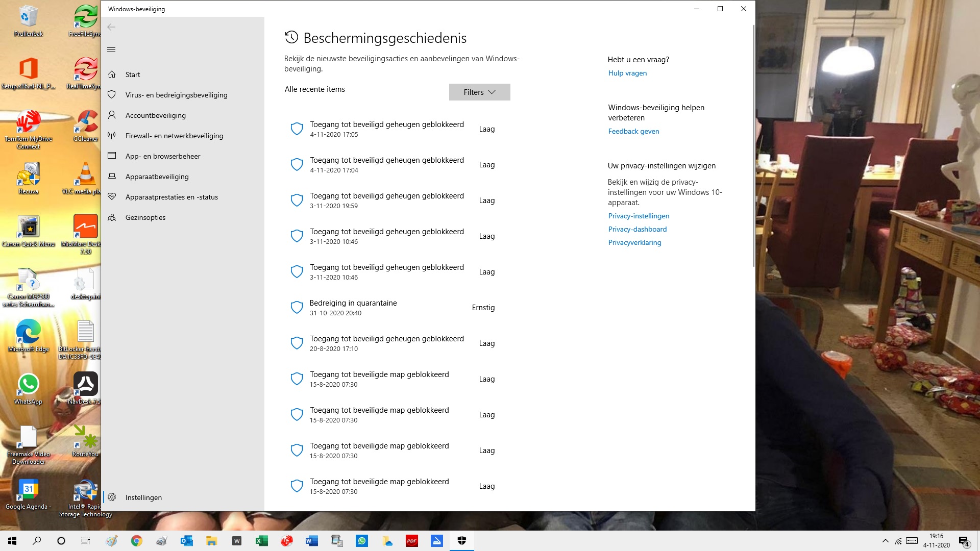Click the Start home icon in sidebar
Image resolution: width=980 pixels, height=551 pixels.
pos(112,74)
